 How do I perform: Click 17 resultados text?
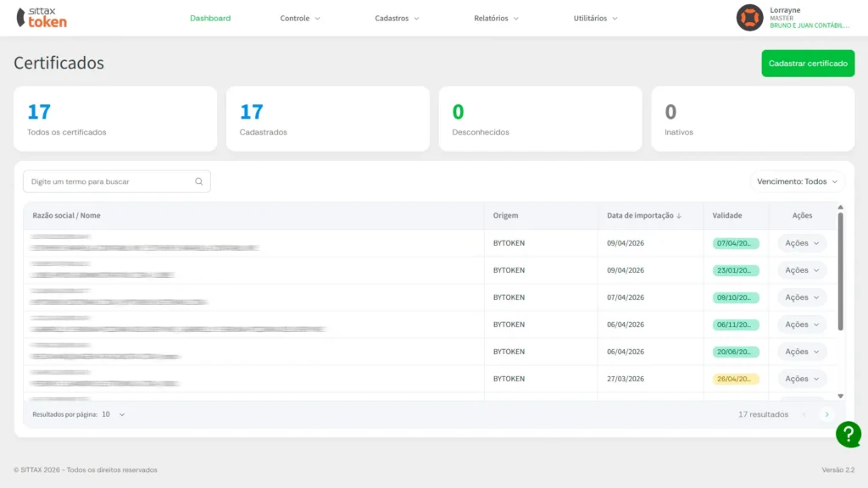tap(763, 414)
